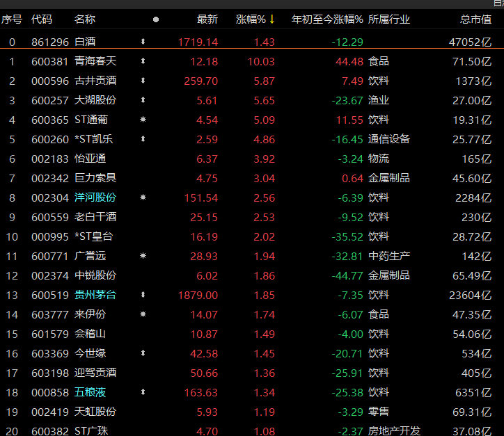The image size is (504, 436).
Task: Click the 名称 column header
Action: pos(85,19)
